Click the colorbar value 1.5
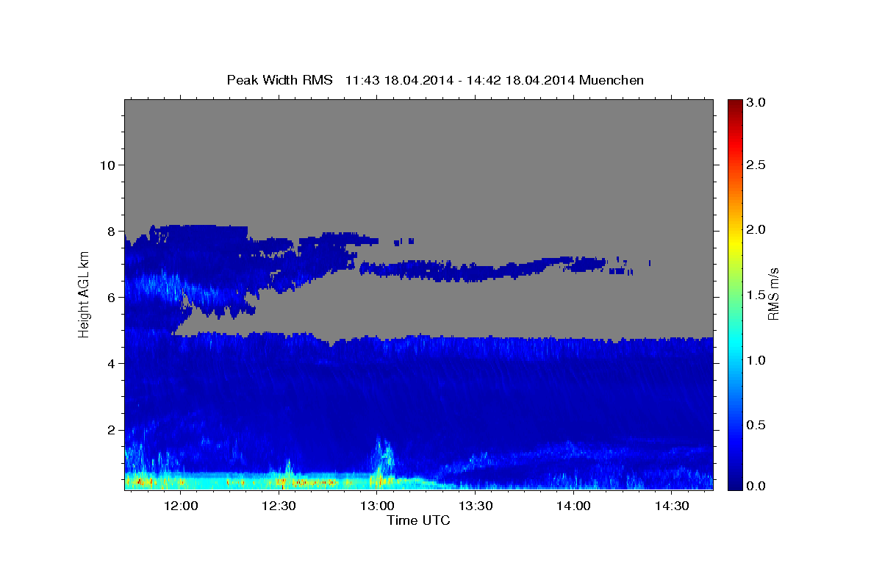The width and height of the screenshot is (882, 588). point(757,295)
